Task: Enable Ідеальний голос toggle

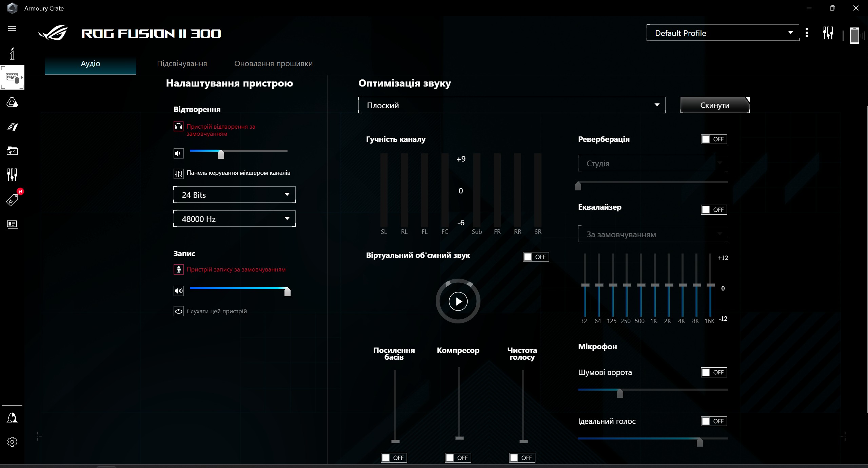Action: point(714,421)
